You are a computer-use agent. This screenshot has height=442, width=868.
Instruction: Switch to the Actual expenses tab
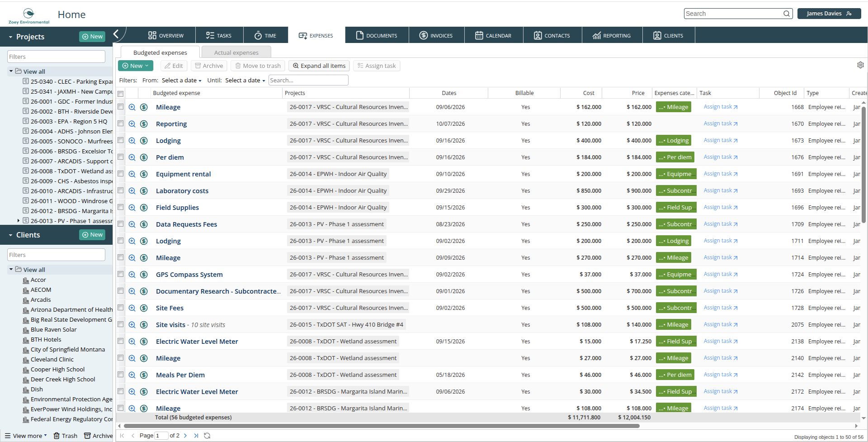tap(236, 52)
